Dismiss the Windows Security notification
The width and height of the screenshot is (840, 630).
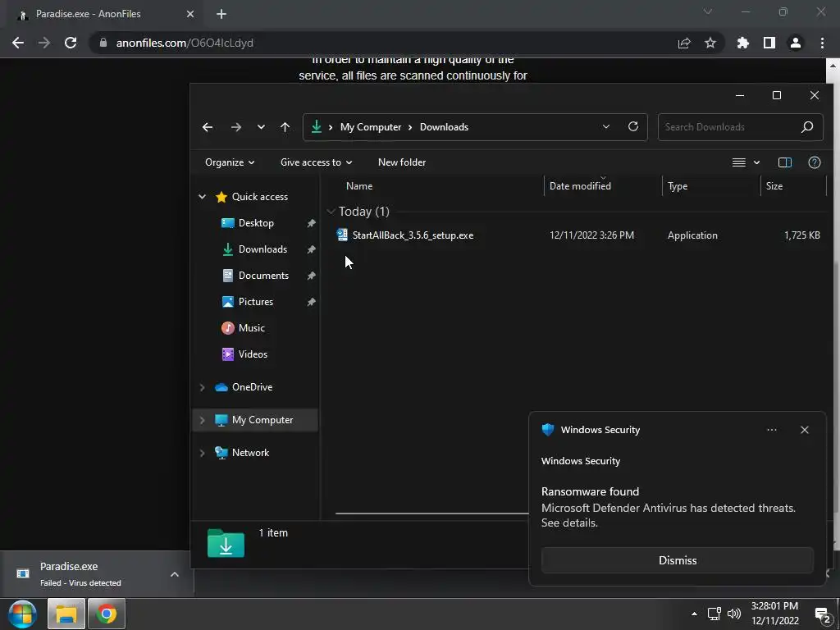677,560
